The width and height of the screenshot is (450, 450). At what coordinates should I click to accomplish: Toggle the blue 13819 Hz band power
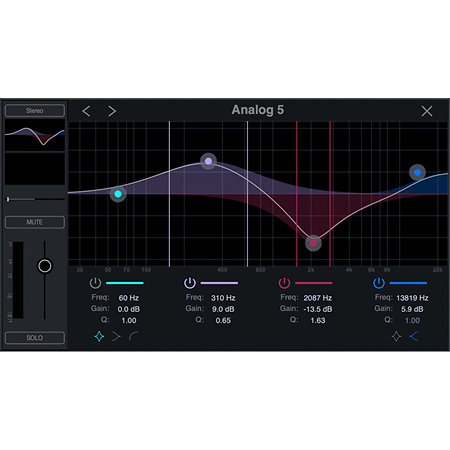[x=379, y=283]
